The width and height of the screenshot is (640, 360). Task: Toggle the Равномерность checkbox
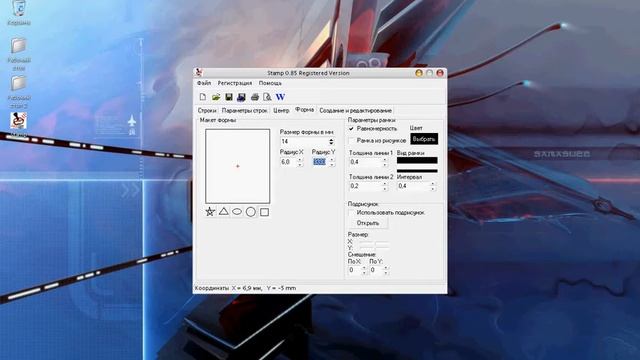[x=351, y=129]
